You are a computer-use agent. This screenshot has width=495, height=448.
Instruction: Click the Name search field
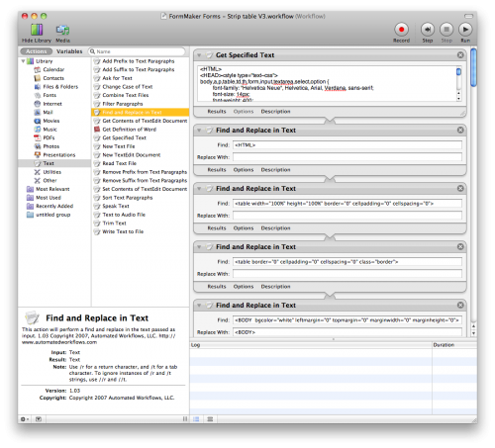[x=137, y=51]
